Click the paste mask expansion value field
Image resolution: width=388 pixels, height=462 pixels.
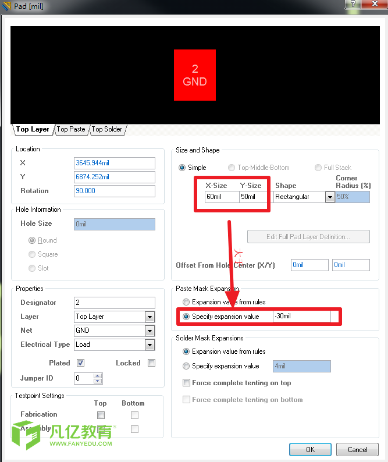[x=302, y=316]
